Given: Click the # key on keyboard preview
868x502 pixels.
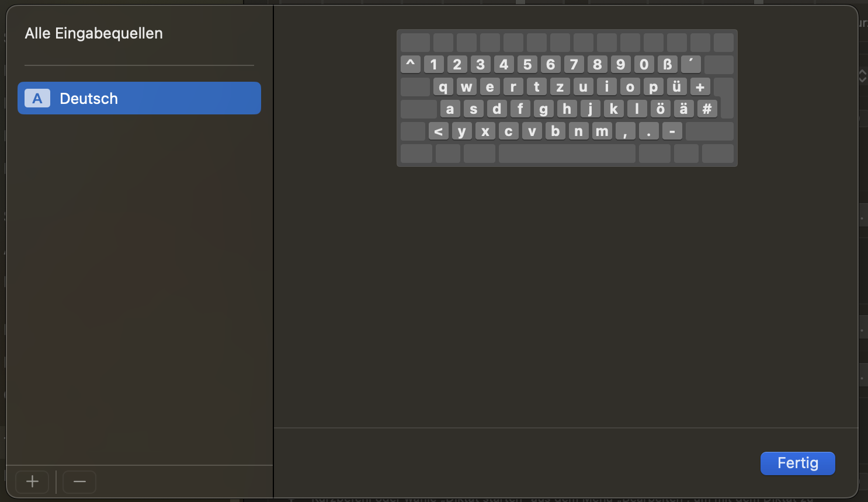Looking at the screenshot, I should click(x=707, y=109).
